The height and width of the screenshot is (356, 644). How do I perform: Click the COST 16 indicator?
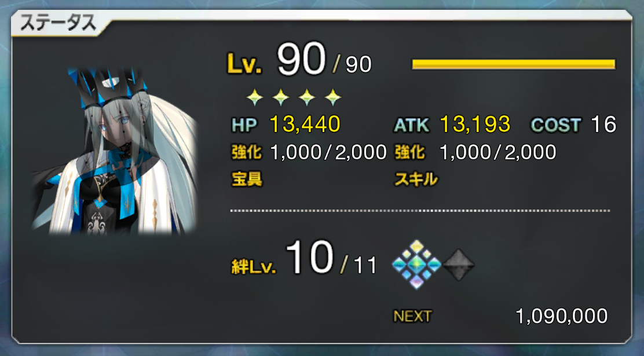[573, 124]
